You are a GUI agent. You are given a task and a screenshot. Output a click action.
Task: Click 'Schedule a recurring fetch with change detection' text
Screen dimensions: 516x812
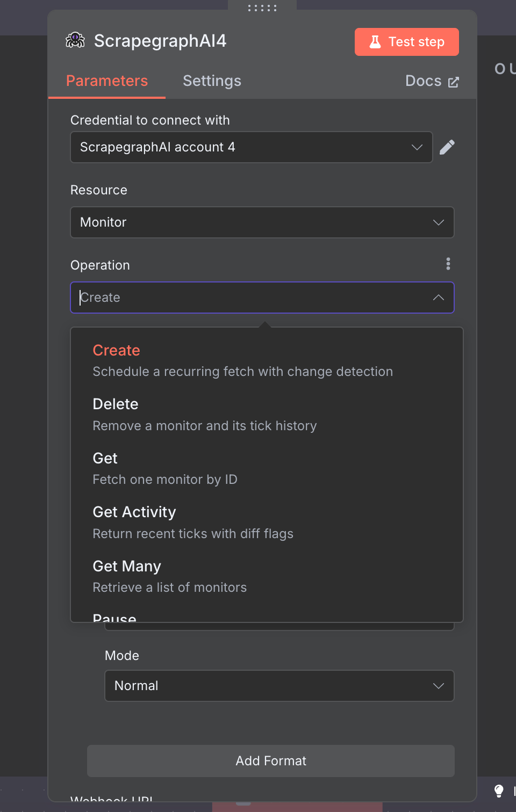pyautogui.click(x=243, y=372)
